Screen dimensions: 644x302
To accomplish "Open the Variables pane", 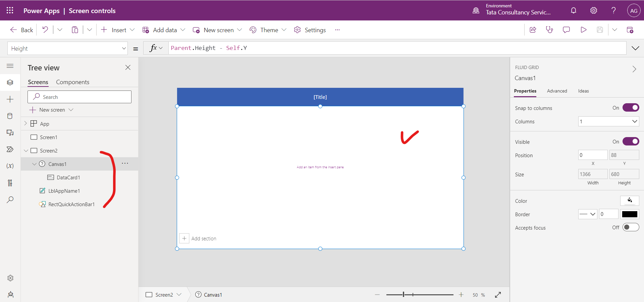I will [x=10, y=166].
